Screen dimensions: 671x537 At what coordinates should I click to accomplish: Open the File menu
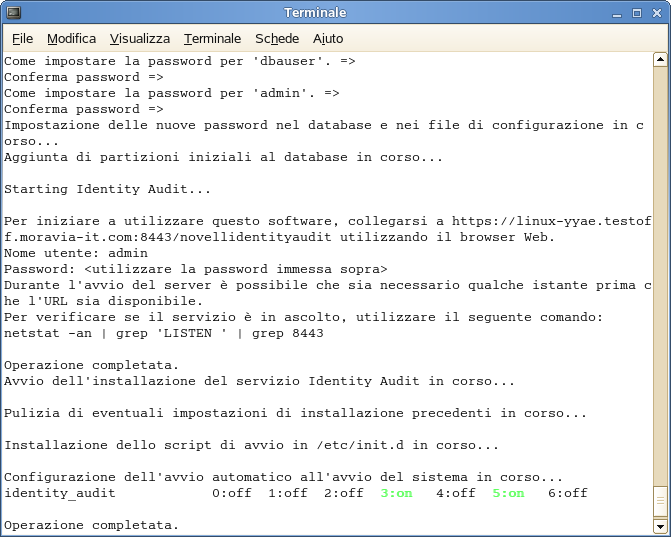pos(22,39)
